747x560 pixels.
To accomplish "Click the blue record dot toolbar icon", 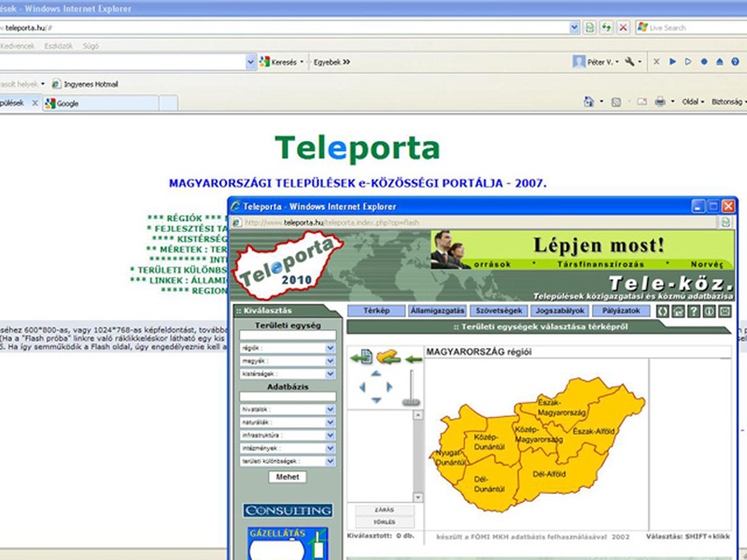I will coord(704,62).
